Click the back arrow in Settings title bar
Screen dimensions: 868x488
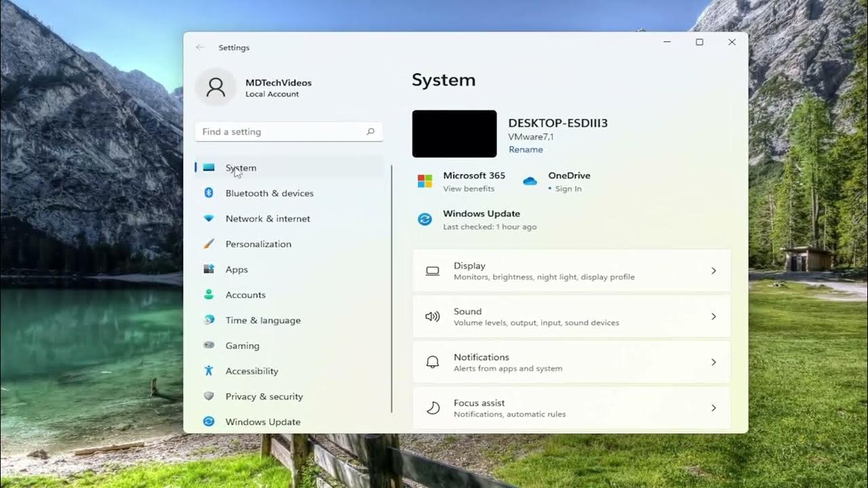pos(200,47)
